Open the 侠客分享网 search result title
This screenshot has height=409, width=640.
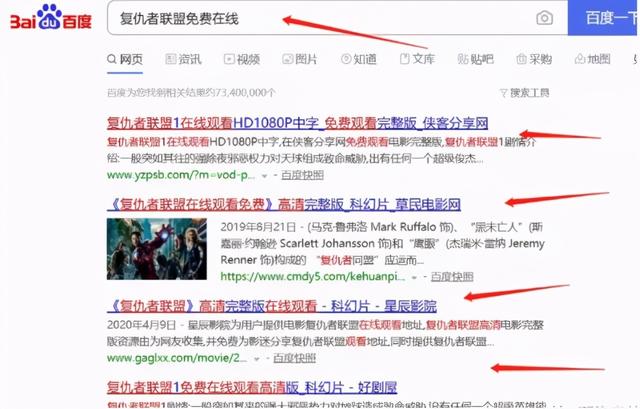coord(297,123)
